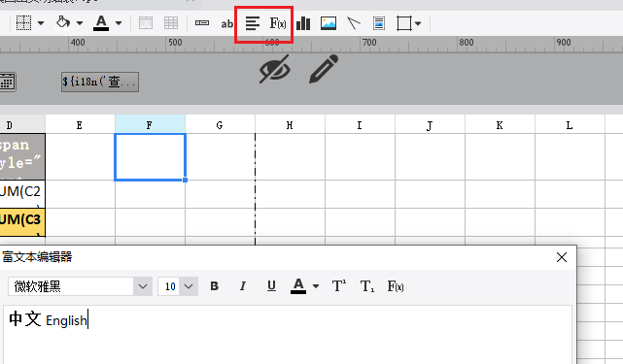Expand the floating element dropdown arrow
The image size is (623, 364).
(x=418, y=23)
